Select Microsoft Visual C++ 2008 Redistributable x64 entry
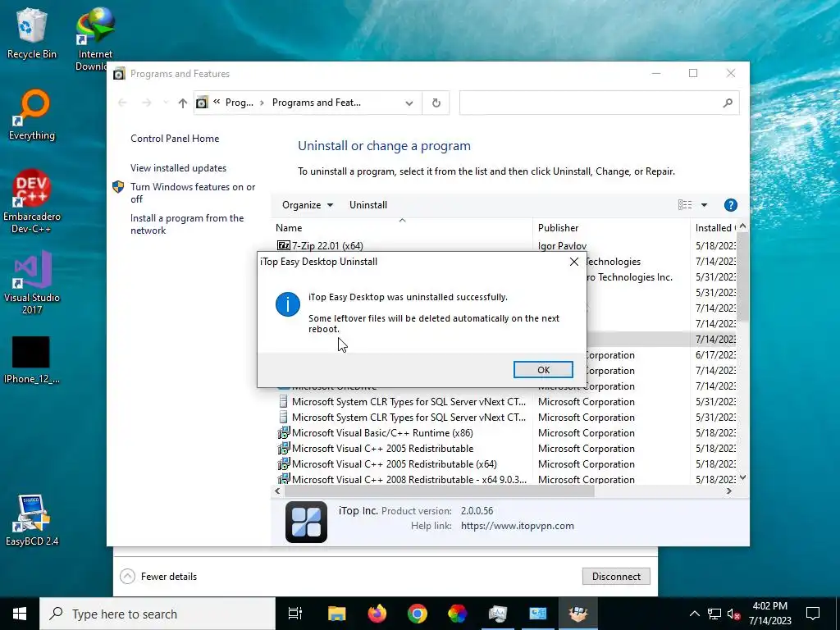840x630 pixels. 402,479
